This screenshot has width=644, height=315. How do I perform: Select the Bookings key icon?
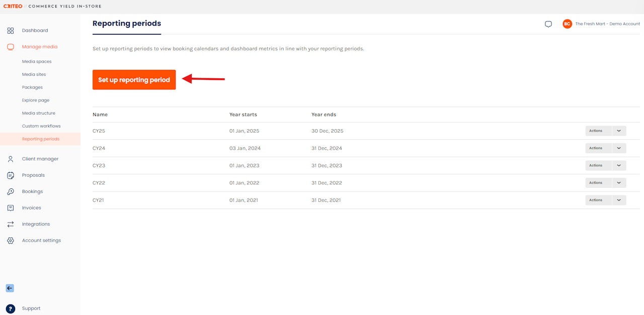tap(11, 191)
